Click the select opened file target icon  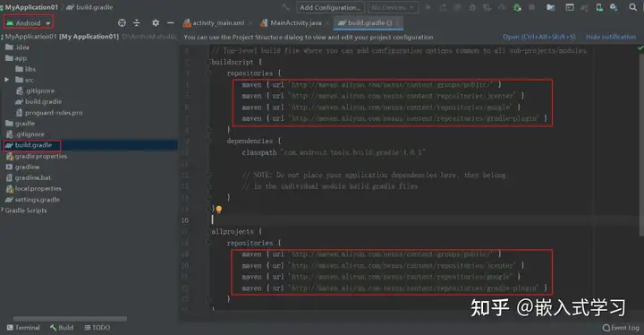[122, 23]
